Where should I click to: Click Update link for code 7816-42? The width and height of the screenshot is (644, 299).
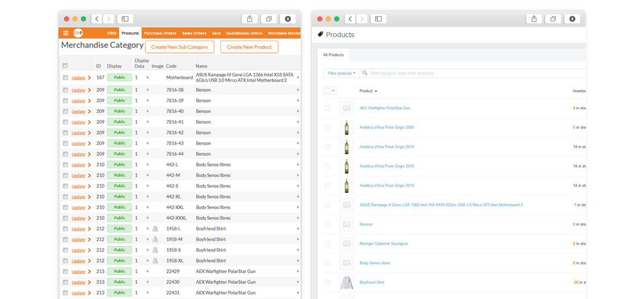(x=78, y=133)
